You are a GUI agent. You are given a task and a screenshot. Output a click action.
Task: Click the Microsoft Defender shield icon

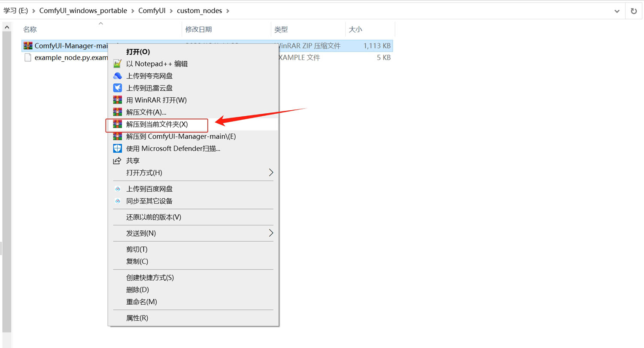[117, 148]
